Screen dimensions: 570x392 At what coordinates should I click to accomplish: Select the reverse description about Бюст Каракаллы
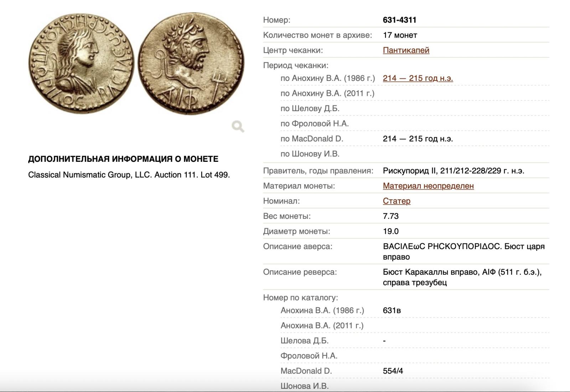tap(462, 277)
